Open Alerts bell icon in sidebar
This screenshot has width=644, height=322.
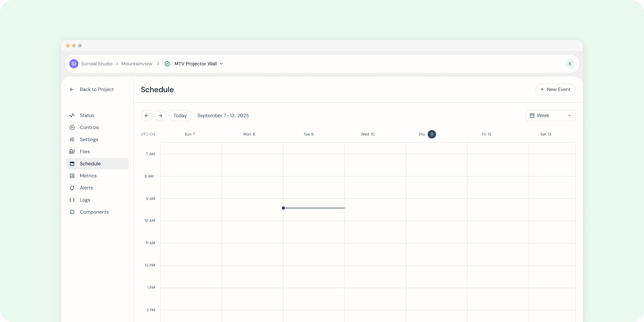click(x=72, y=188)
